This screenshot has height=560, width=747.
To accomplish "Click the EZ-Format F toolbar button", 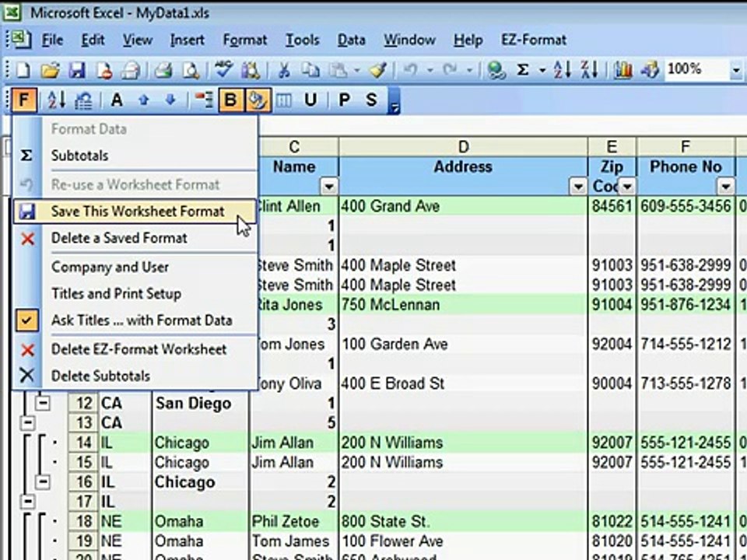I will pyautogui.click(x=24, y=100).
